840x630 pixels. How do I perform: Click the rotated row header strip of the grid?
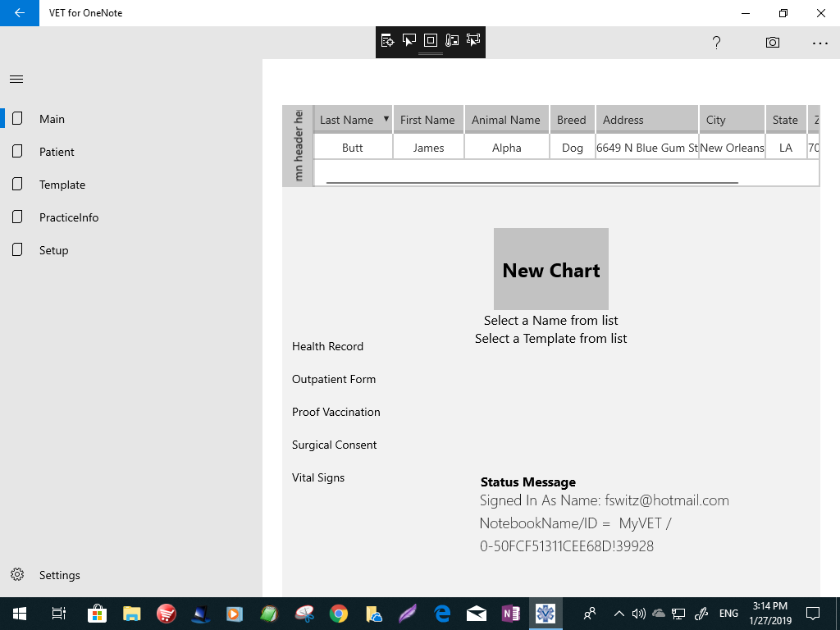(x=298, y=146)
